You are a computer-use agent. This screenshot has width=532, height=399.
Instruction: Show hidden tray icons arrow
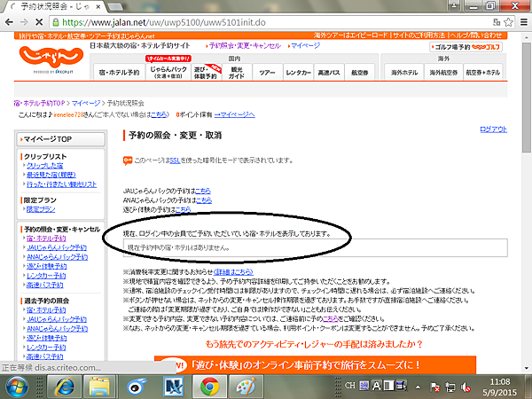[x=418, y=387]
